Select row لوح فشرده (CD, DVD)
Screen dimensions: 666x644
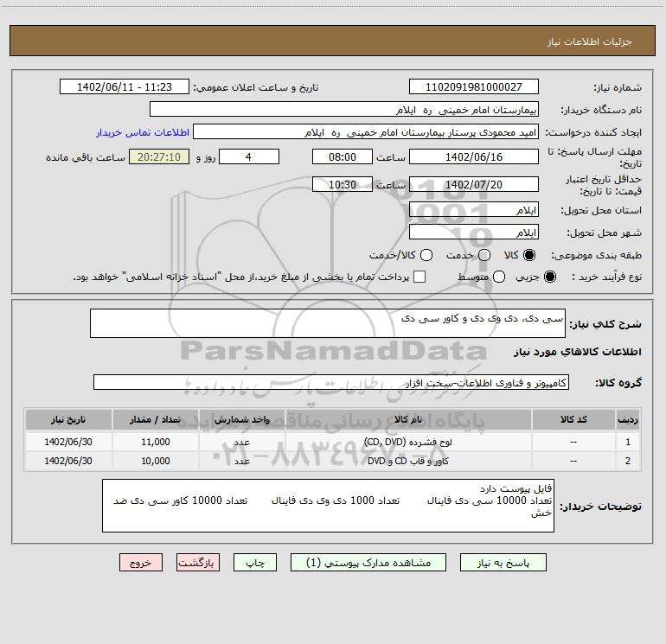tap(333, 442)
